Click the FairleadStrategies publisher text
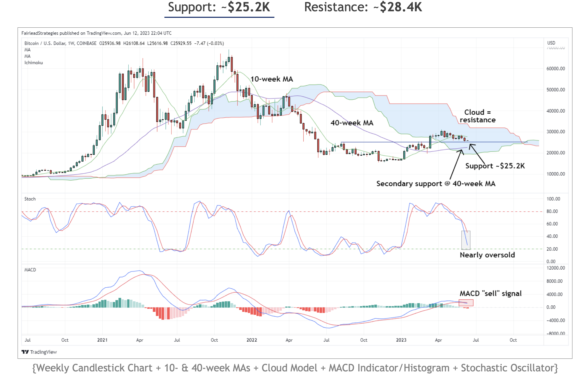The image size is (588, 381). pos(40,33)
